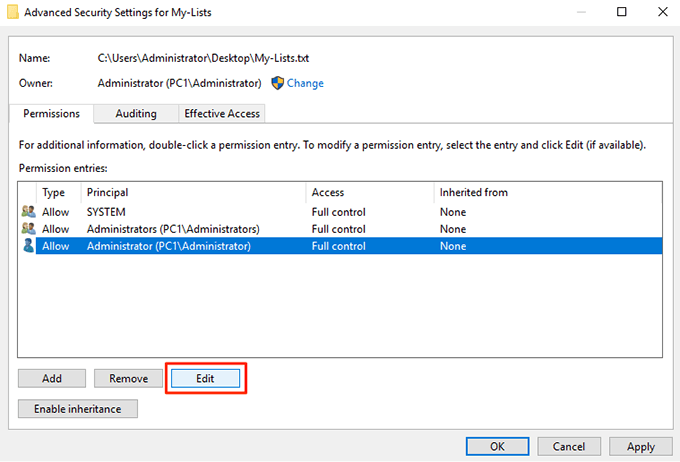The height and width of the screenshot is (462, 680).
Task: Open the Change owner link
Action: pyautogui.click(x=305, y=83)
